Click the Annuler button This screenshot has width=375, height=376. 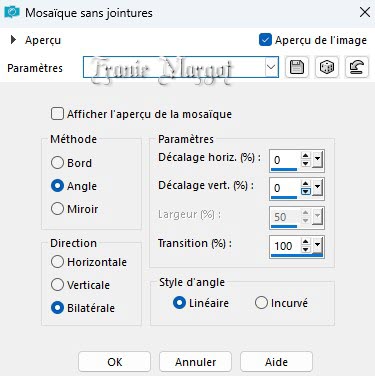[x=195, y=362]
